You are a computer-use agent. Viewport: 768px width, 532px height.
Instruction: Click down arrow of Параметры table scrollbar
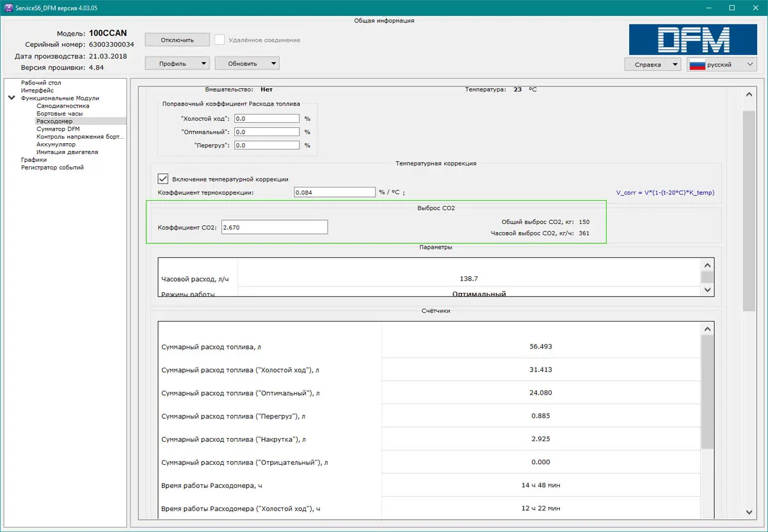pyautogui.click(x=707, y=290)
